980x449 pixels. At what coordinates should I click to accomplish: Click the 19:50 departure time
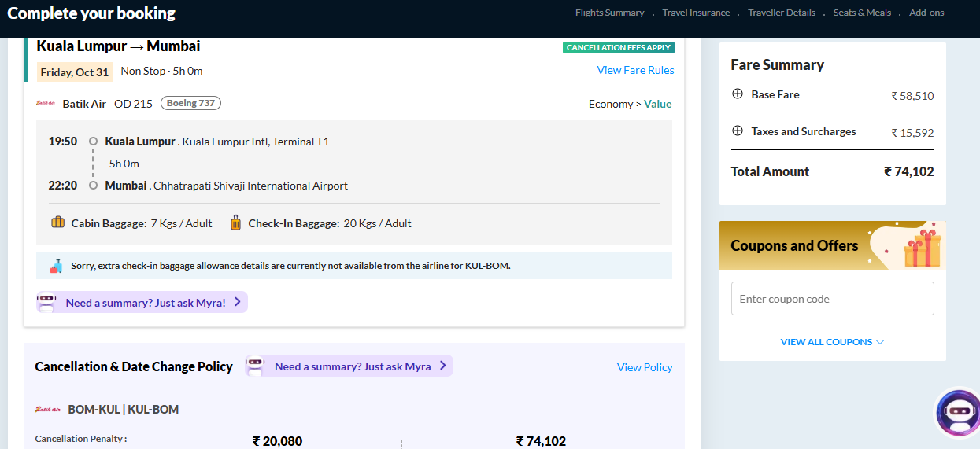(x=63, y=142)
